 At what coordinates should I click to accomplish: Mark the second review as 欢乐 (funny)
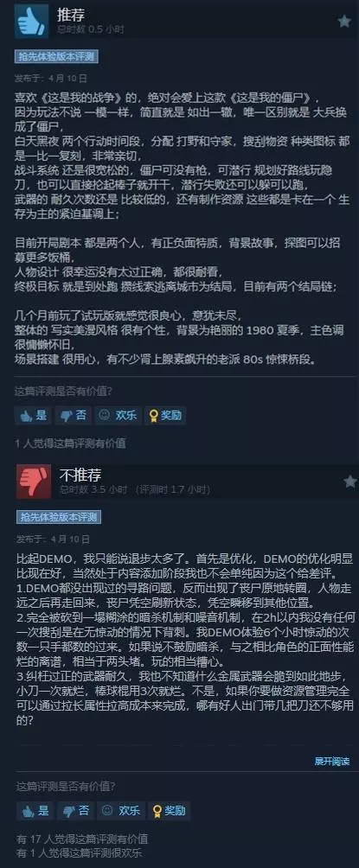click(121, 811)
